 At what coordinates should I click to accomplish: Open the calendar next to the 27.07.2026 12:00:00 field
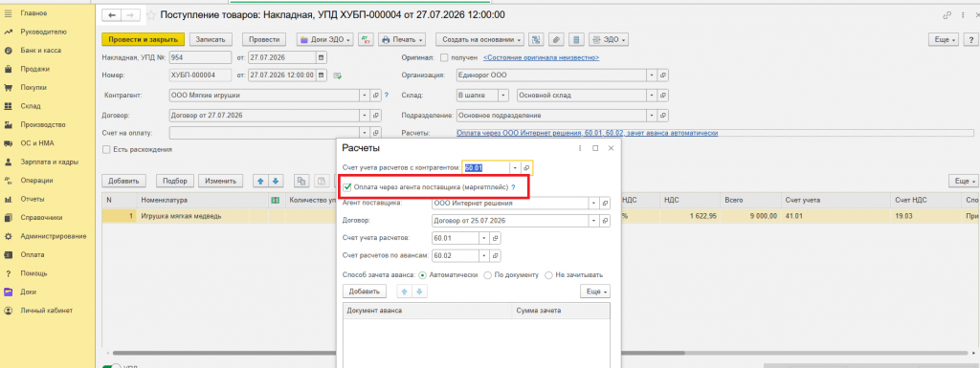(322, 76)
